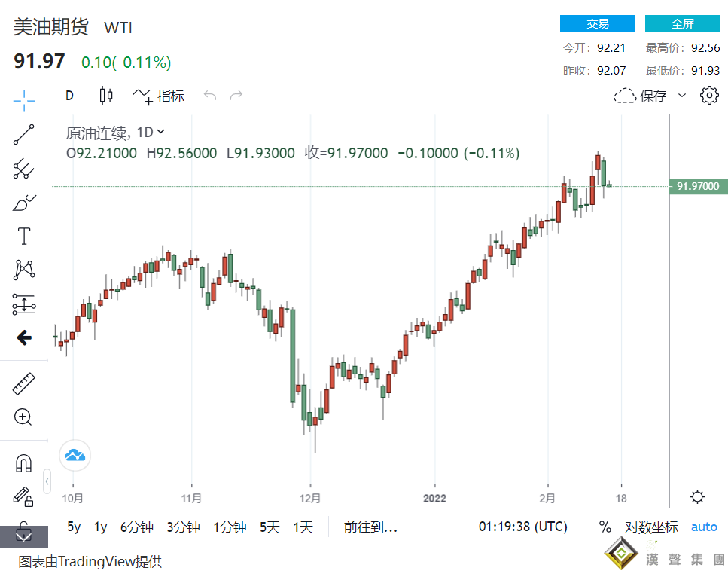The width and height of the screenshot is (728, 574).
Task: Open the measure ruler tool
Action: pos(24,383)
